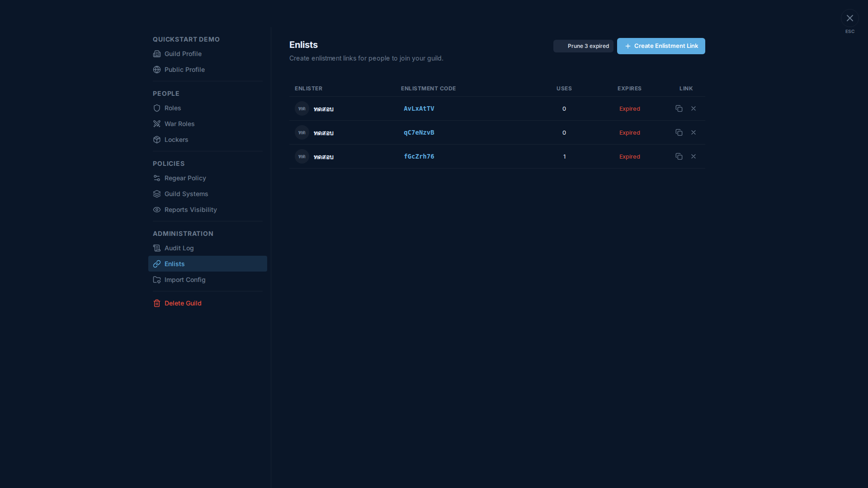Image resolution: width=868 pixels, height=488 pixels.
Task: Click uses count 0 in AvLxAtTV row
Action: click(x=564, y=108)
